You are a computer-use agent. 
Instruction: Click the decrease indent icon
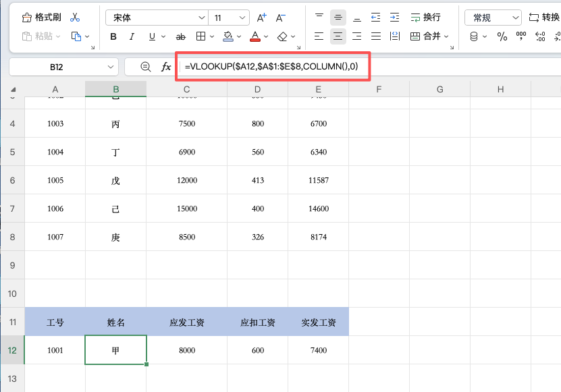coord(375,17)
